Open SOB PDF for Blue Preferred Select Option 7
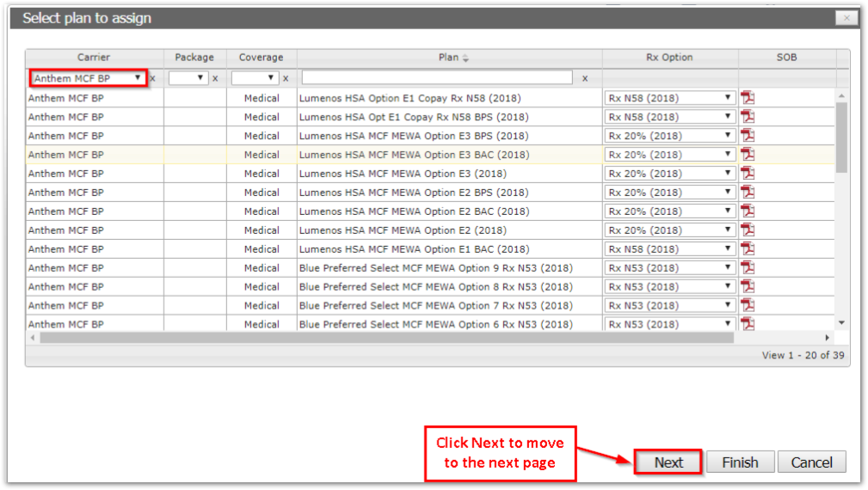 pos(748,305)
